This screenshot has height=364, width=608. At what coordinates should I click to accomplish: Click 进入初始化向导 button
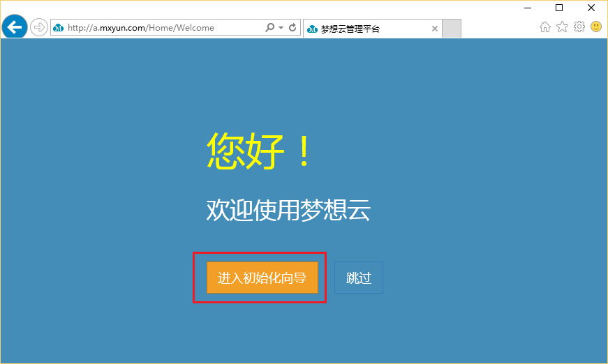pyautogui.click(x=262, y=278)
